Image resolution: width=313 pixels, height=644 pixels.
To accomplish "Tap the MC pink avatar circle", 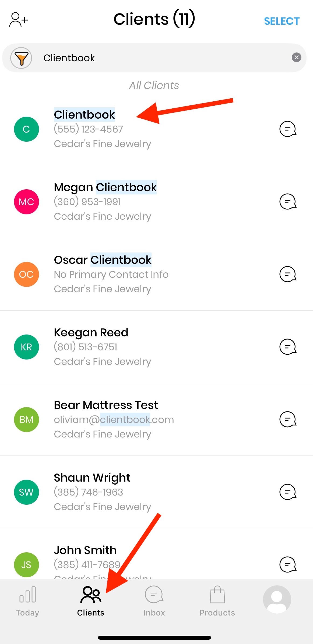I will [x=26, y=202].
